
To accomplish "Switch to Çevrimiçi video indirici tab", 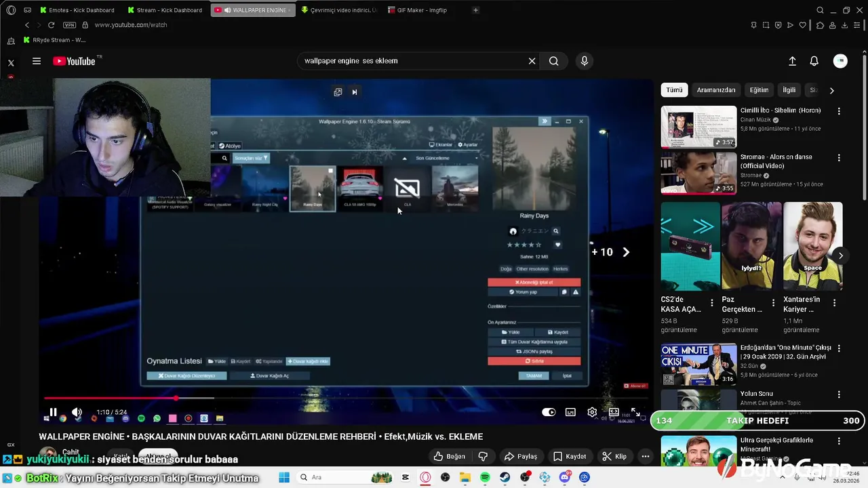I will (339, 10).
